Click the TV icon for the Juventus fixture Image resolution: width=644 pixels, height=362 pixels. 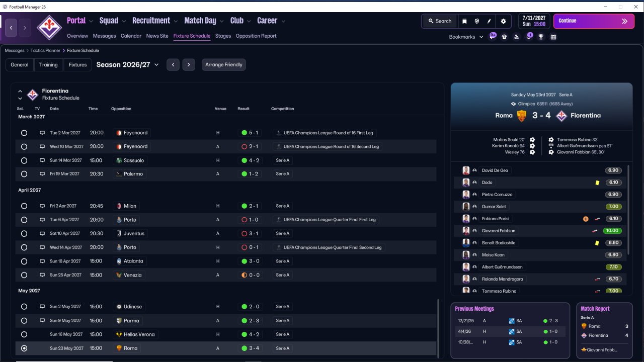[42, 233]
